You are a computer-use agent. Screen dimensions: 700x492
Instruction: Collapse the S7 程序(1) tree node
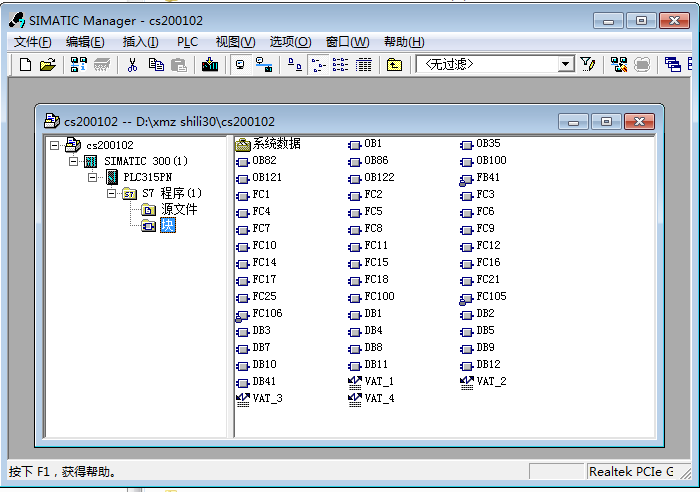(112, 193)
